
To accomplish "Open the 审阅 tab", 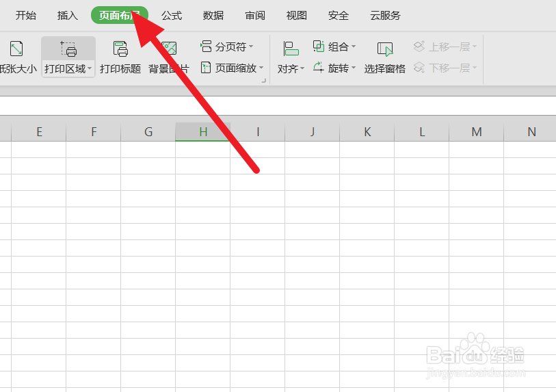I will click(x=255, y=15).
